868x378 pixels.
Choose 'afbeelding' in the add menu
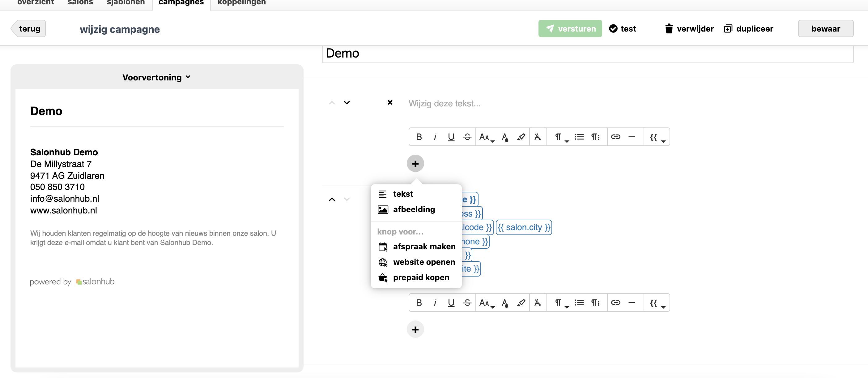pyautogui.click(x=414, y=209)
